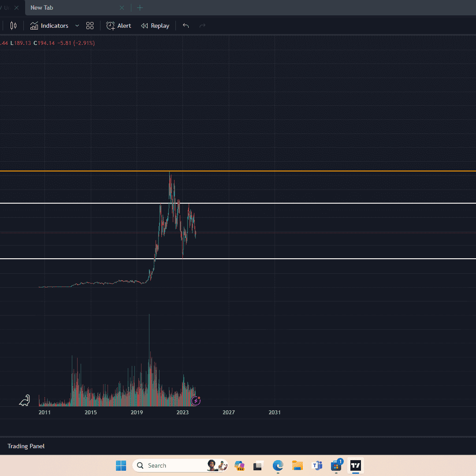Screen dimensions: 476x476
Task: Click the 2023 time axis label
Action: point(182,412)
